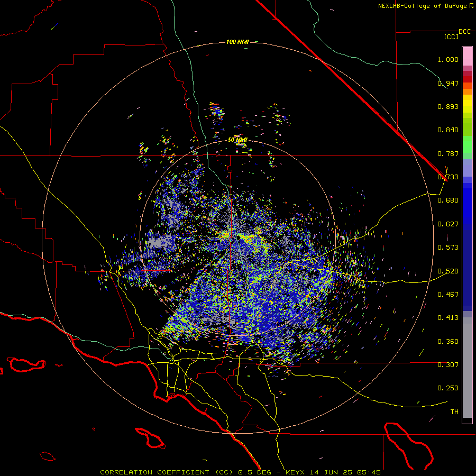The image size is (476, 476).
Task: Select the 0.573 scale value
Action: pos(448,248)
